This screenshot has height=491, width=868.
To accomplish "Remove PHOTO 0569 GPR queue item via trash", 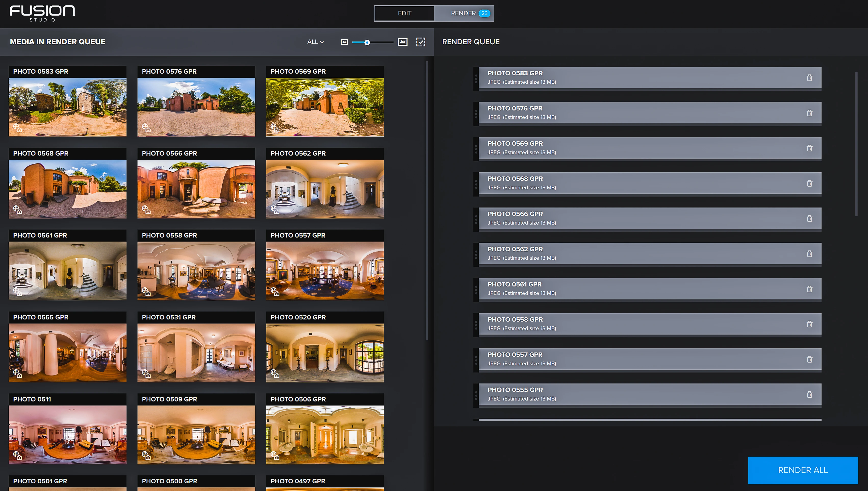I will pos(809,148).
